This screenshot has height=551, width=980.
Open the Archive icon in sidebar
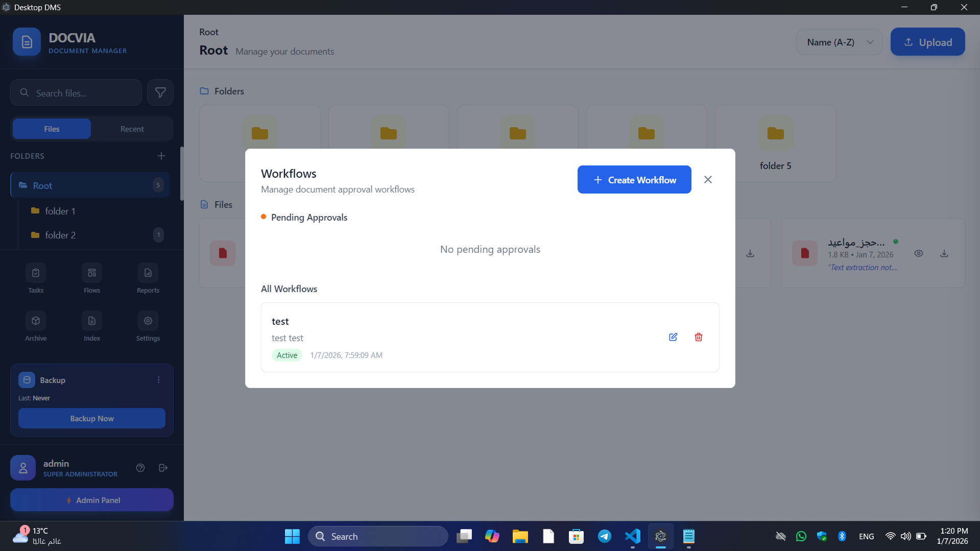coord(36,321)
